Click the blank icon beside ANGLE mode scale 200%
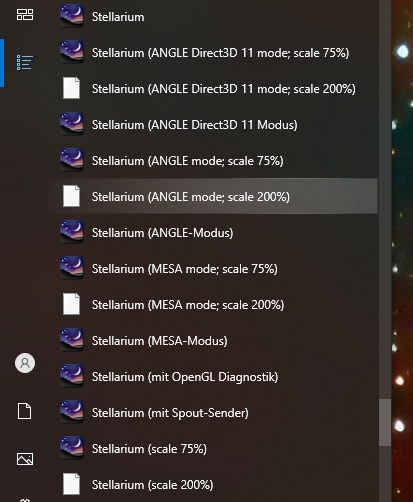The image size is (413, 502). coord(72,196)
